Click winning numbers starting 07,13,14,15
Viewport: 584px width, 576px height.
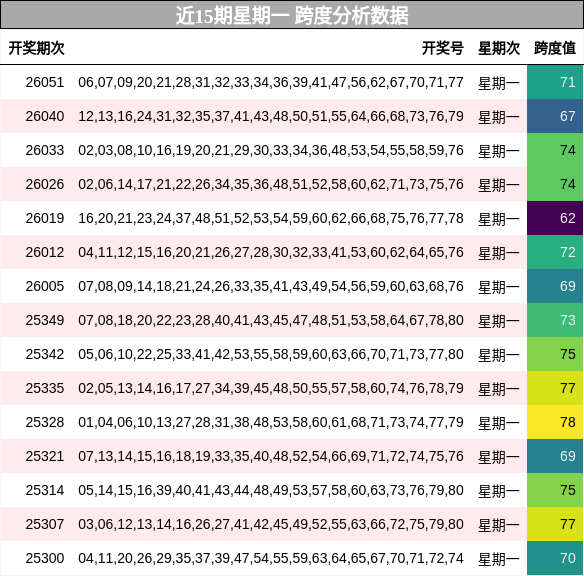271,456
